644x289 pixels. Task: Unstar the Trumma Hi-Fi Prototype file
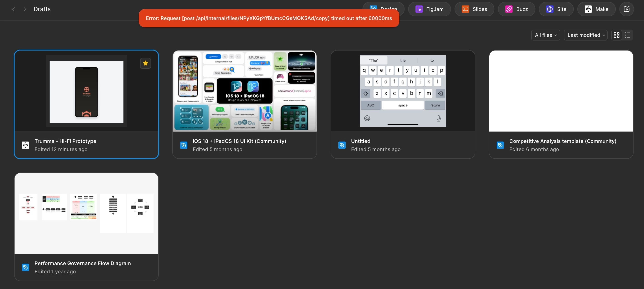pos(146,63)
